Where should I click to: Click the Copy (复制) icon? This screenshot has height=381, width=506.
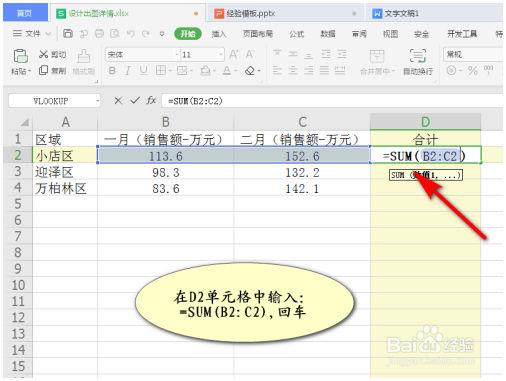point(43,70)
